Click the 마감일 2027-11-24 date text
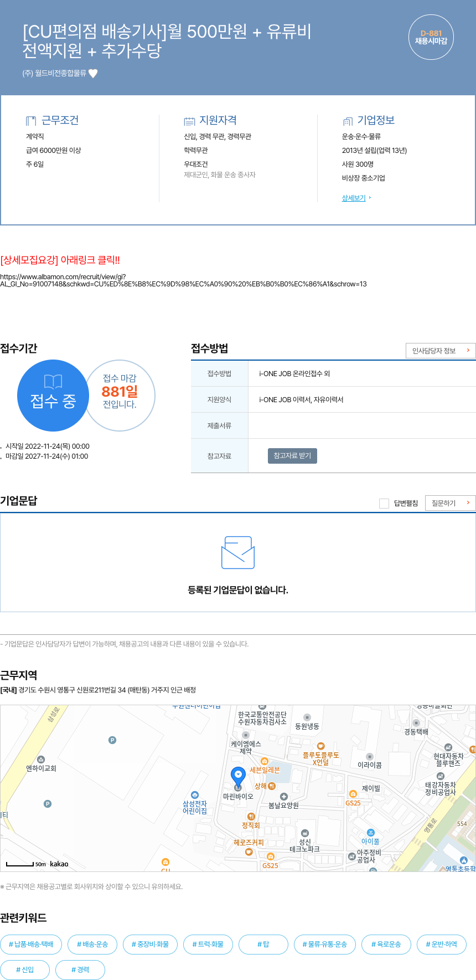The width and height of the screenshot is (476, 980). coord(46,456)
